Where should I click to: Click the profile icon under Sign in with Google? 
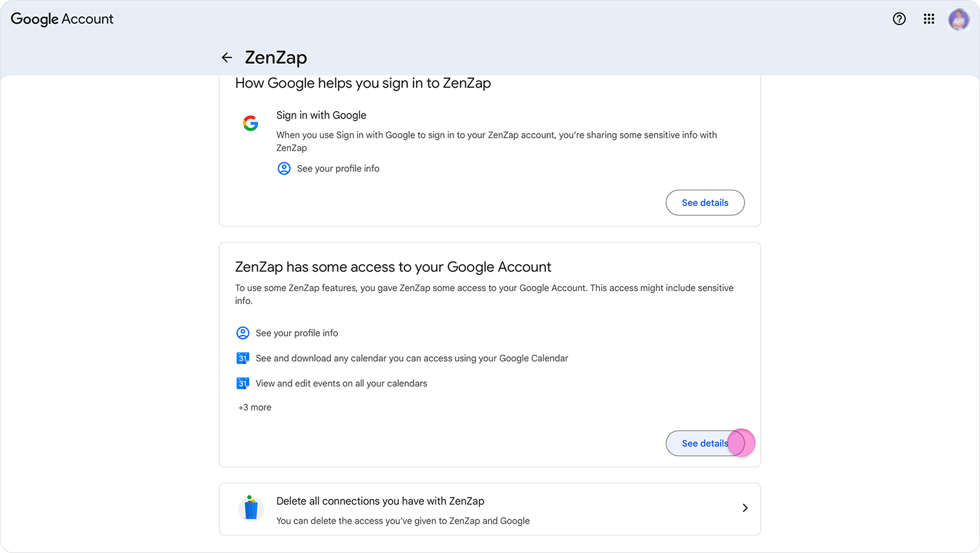pyautogui.click(x=284, y=168)
